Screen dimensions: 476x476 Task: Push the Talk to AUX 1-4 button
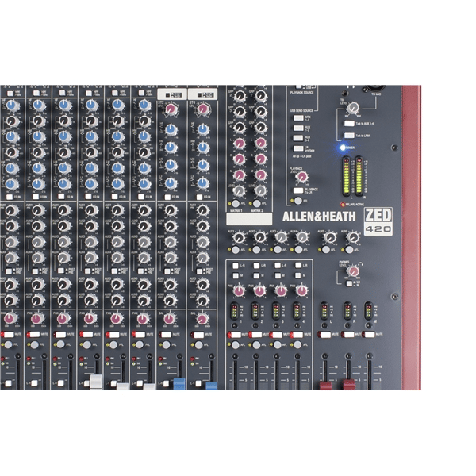click(349, 124)
